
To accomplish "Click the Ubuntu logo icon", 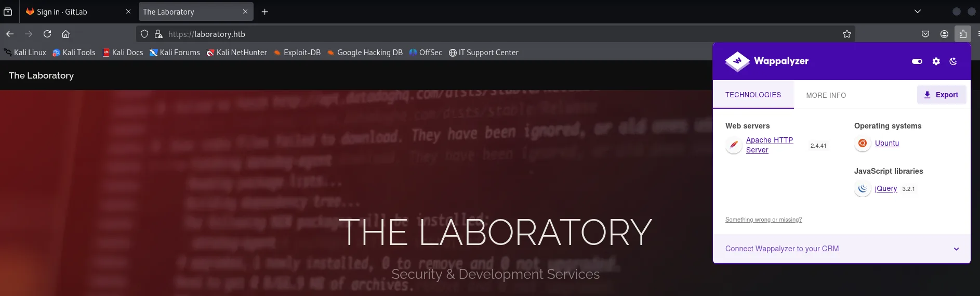I will (863, 143).
